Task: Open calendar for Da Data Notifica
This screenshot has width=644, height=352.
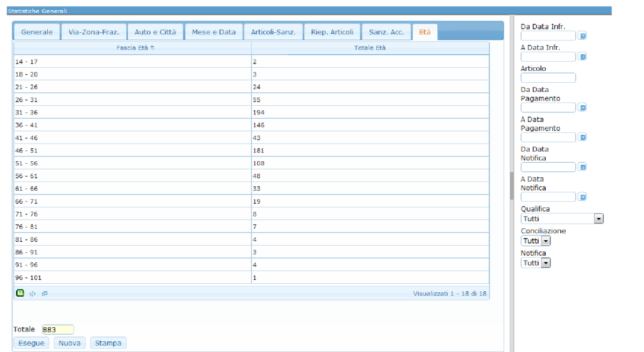Action: click(582, 167)
